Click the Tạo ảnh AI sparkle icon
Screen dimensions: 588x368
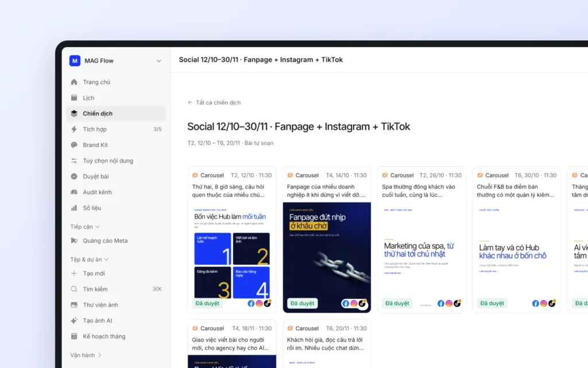tap(74, 321)
